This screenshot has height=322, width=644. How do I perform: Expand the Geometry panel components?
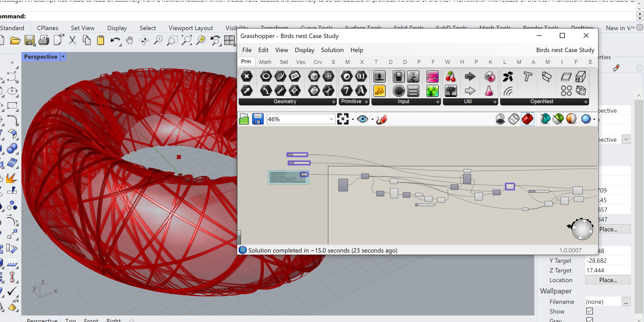pos(333,102)
